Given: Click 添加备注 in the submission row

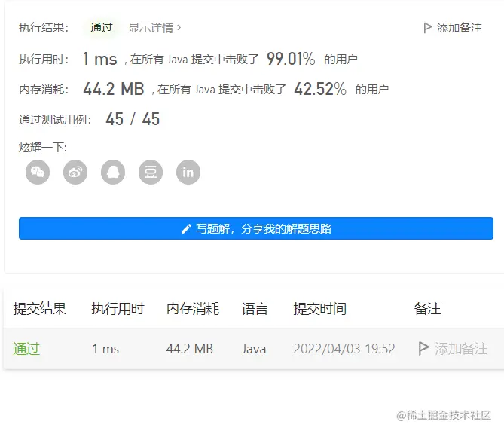Looking at the screenshot, I should [x=461, y=349].
